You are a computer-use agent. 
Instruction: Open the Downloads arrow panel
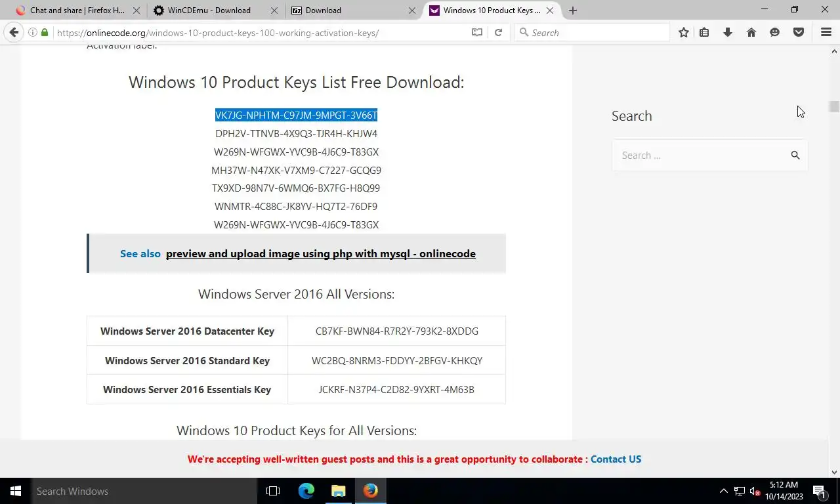click(x=728, y=32)
